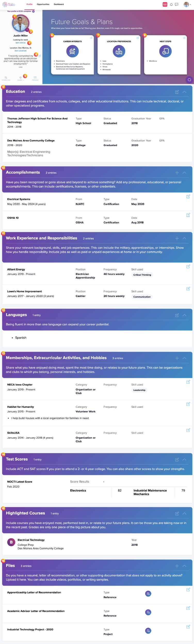Edit the Career Interests card
The image size is (194, 644).
click(x=91, y=38)
